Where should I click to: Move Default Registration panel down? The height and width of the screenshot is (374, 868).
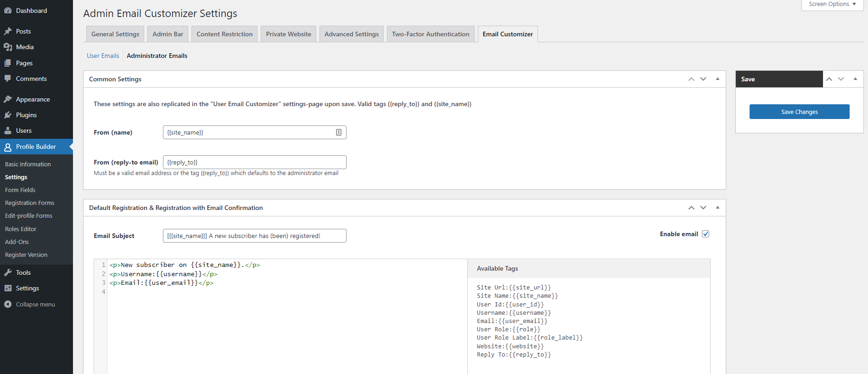(703, 208)
